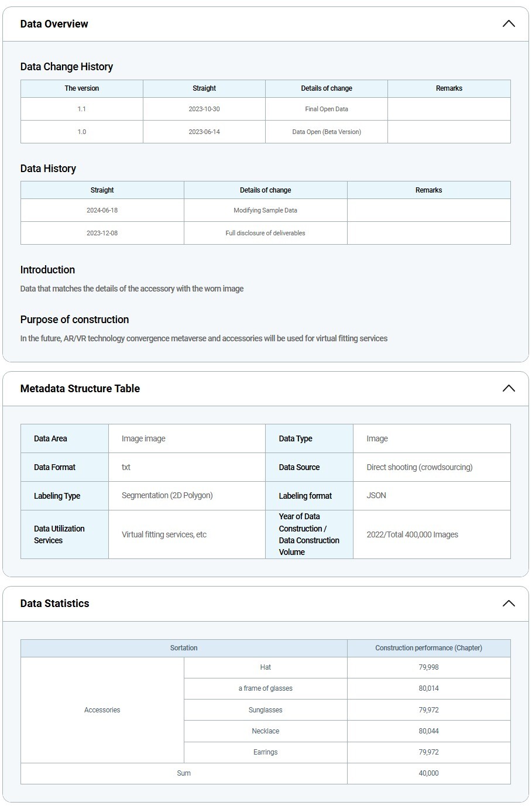Select the Necklace row label
The width and height of the screenshot is (532, 809).
click(x=265, y=731)
